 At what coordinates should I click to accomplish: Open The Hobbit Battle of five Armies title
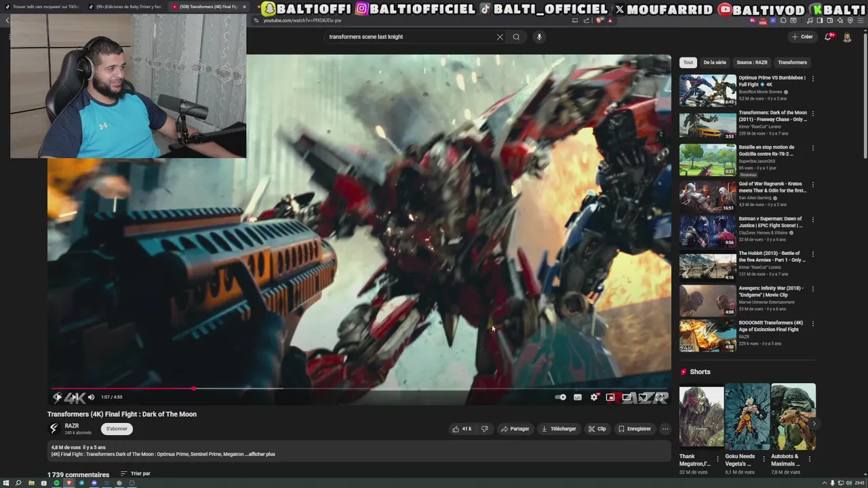pos(772,257)
